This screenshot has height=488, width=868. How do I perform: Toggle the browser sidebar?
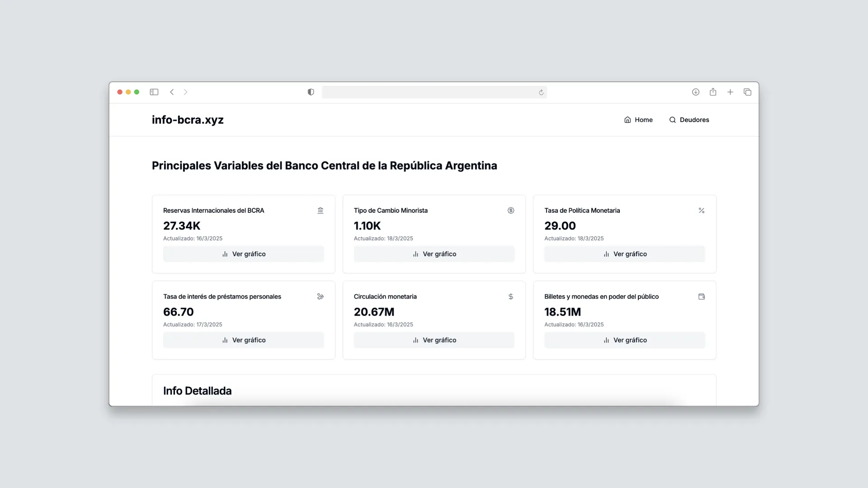click(154, 92)
